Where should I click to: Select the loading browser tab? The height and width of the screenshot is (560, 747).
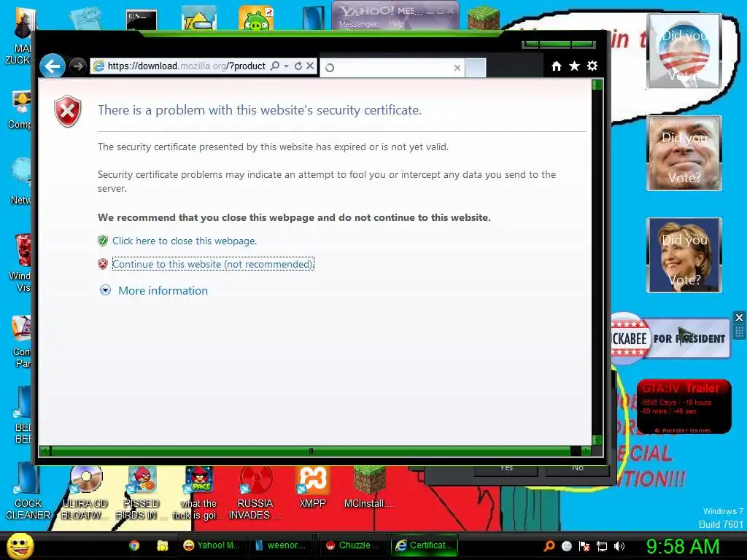tap(392, 68)
